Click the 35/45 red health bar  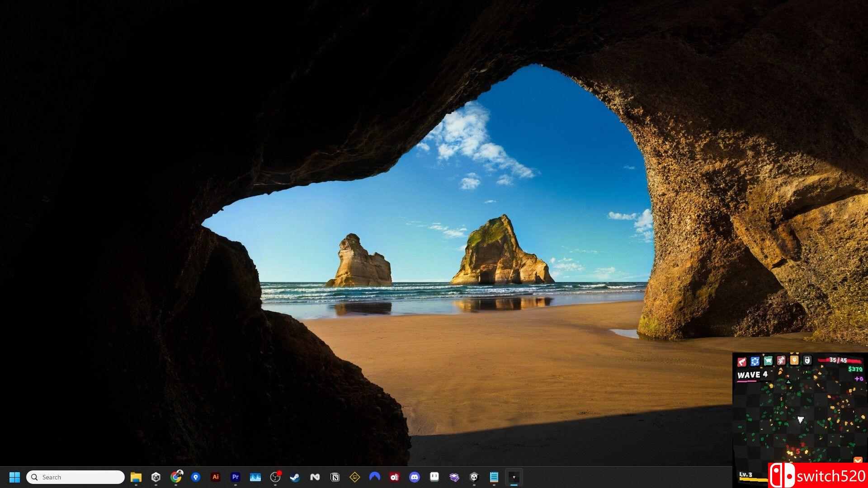click(840, 360)
